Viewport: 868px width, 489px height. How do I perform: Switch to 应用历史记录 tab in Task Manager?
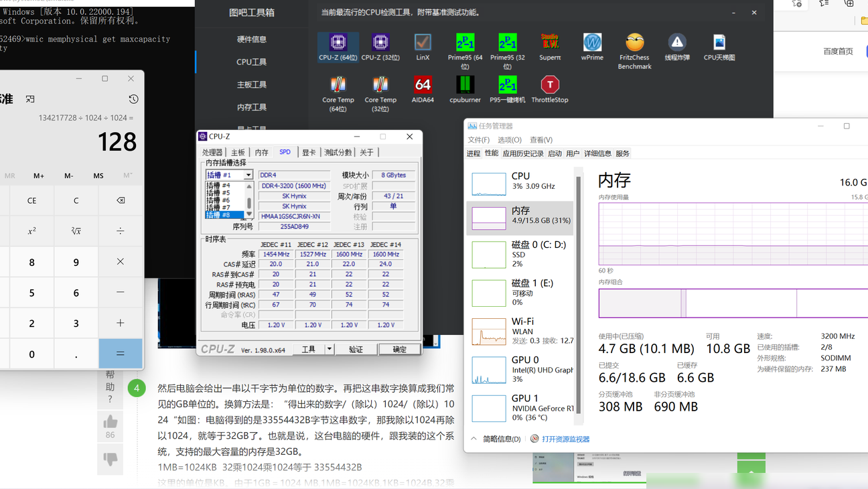pos(523,153)
